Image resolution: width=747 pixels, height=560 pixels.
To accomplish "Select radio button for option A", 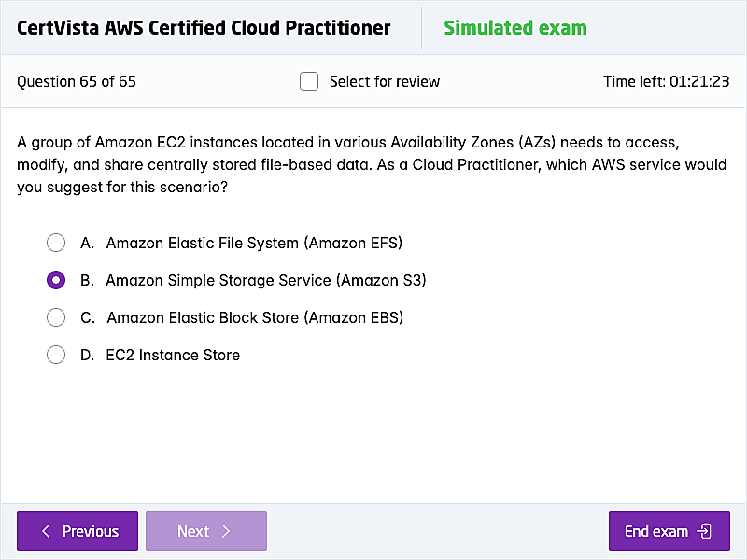I will (x=56, y=243).
